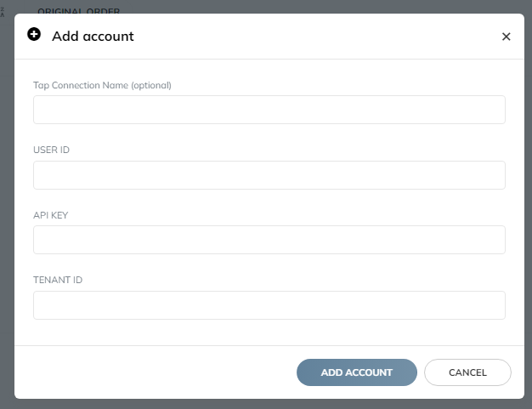Select the API KEY input field

269,240
